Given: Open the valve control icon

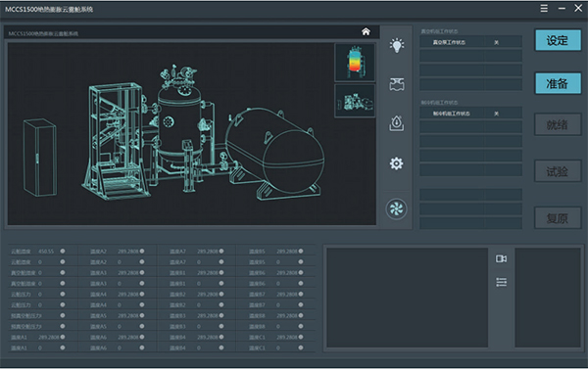Looking at the screenshot, I should [396, 84].
